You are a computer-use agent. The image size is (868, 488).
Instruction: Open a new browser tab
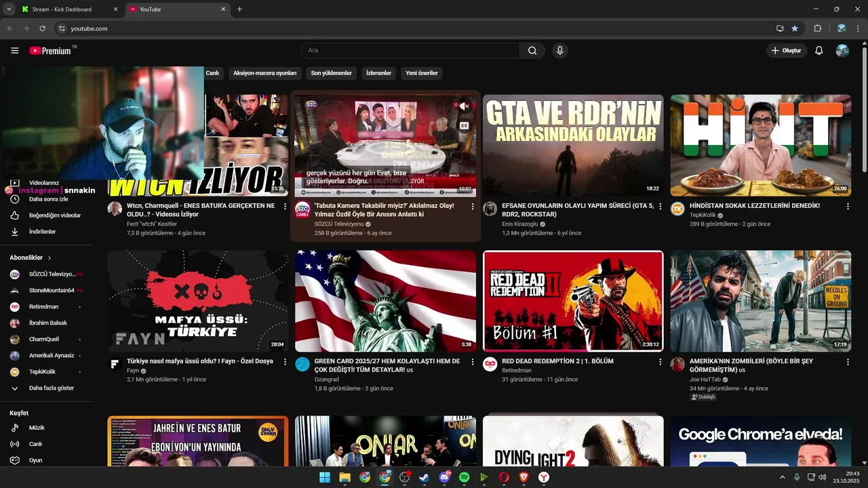pyautogui.click(x=239, y=9)
